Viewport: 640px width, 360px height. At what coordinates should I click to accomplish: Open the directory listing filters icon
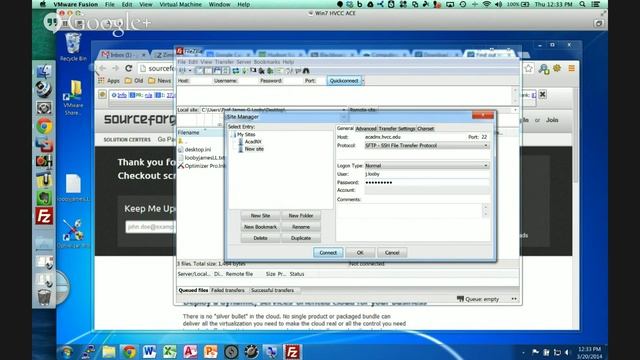[x=279, y=71]
